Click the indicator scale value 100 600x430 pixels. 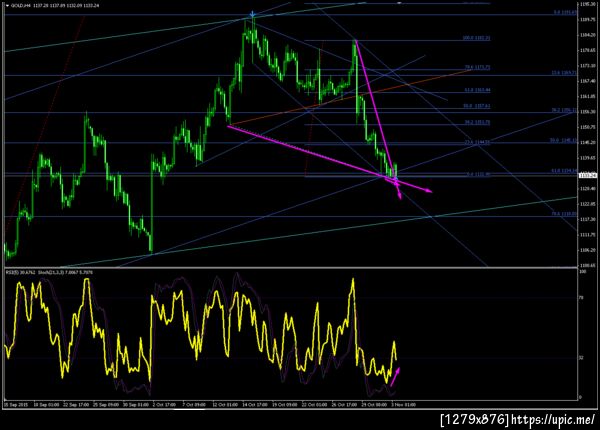pyautogui.click(x=583, y=272)
